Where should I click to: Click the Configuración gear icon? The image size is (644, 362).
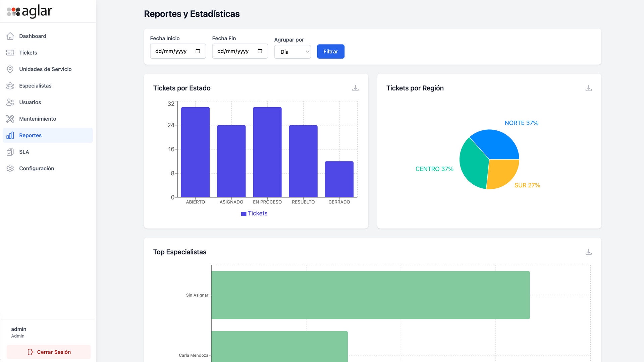pos(10,168)
